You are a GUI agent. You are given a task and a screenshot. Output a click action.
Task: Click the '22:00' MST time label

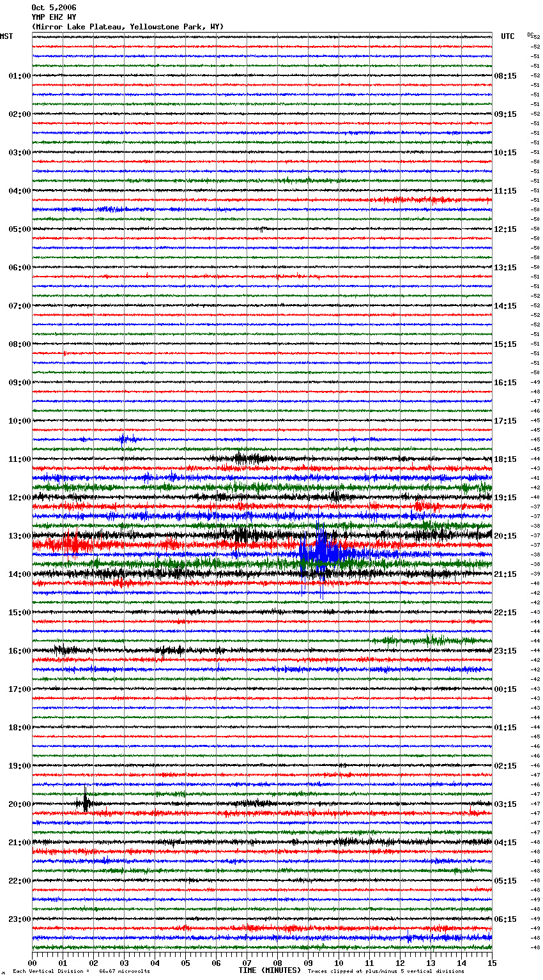[x=20, y=881]
